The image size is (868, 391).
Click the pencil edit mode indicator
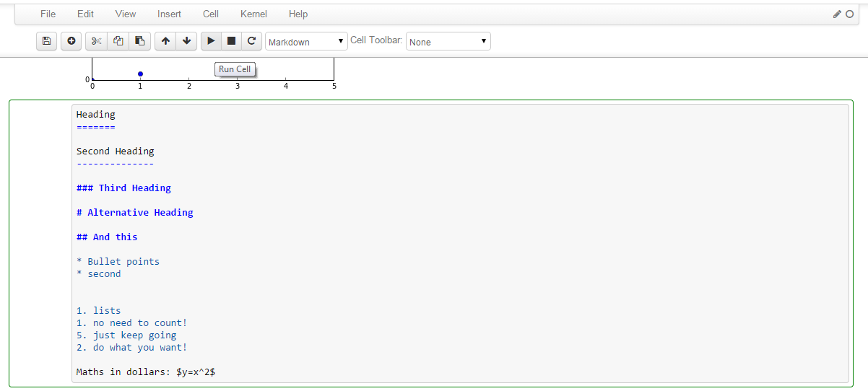837,14
